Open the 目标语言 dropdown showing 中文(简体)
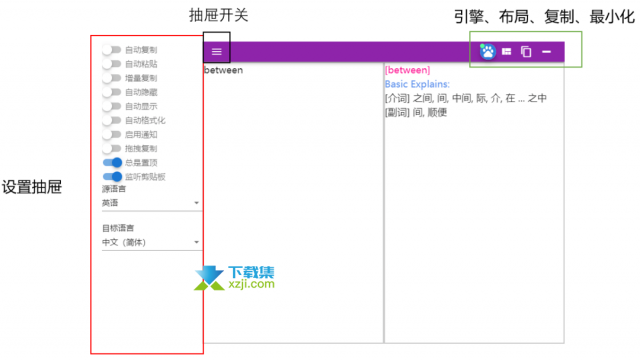This screenshot has height=361, width=640. 151,242
